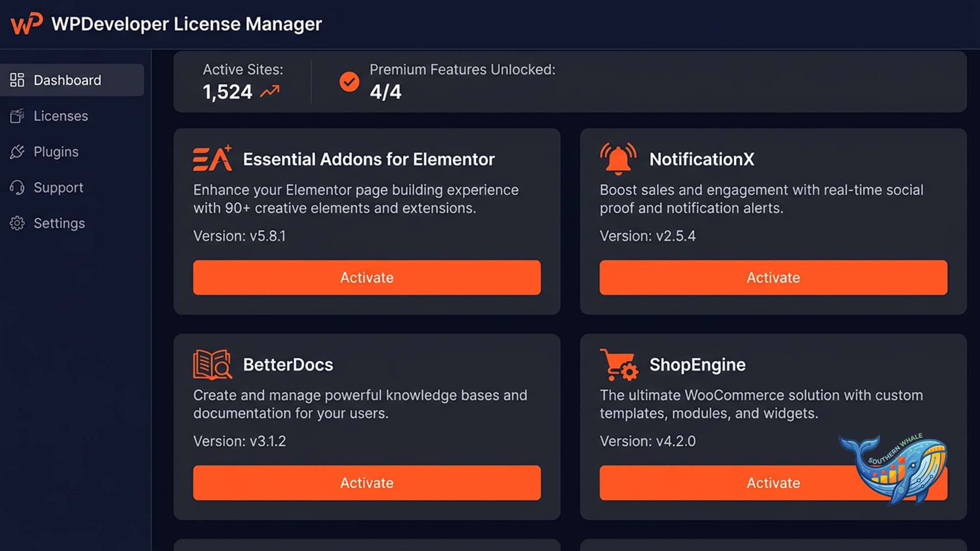Viewport: 980px width, 551px height.
Task: Click the Settings gear icon in sidebar
Action: pyautogui.click(x=17, y=223)
